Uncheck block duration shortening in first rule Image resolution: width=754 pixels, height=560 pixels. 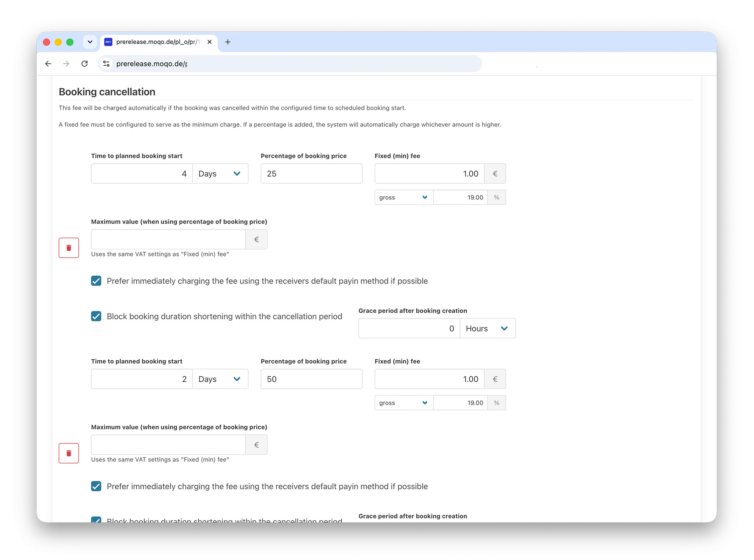pos(96,316)
